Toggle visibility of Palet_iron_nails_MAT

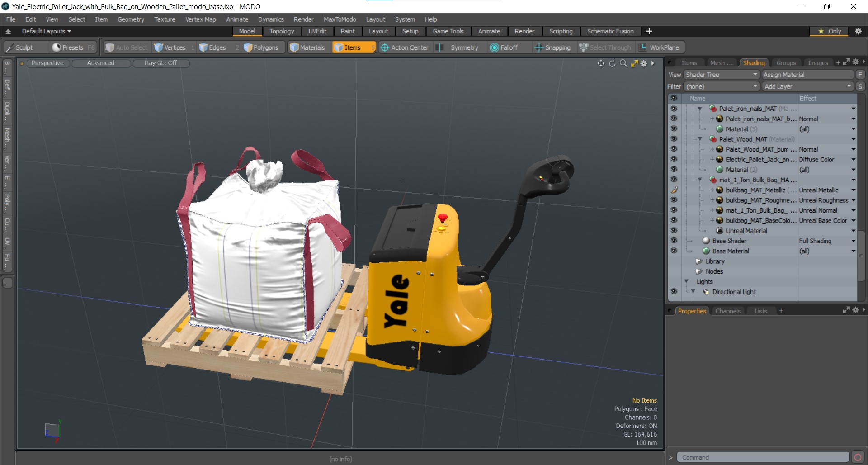(674, 109)
